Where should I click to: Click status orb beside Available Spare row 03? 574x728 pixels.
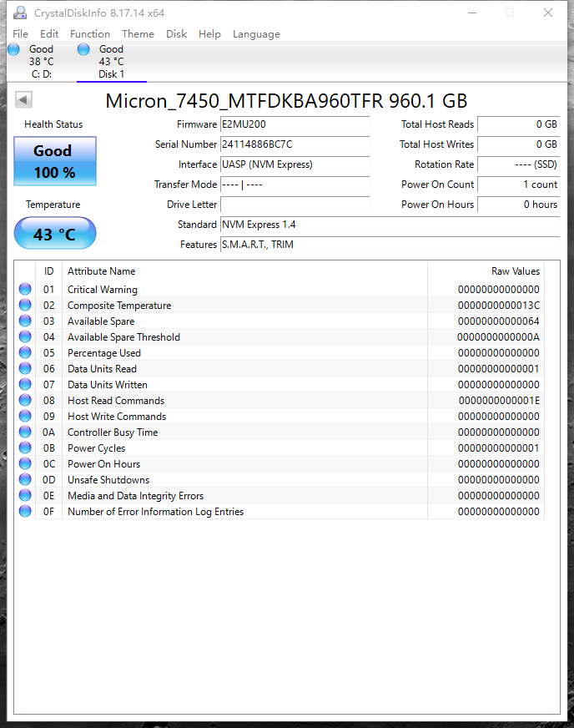[25, 321]
